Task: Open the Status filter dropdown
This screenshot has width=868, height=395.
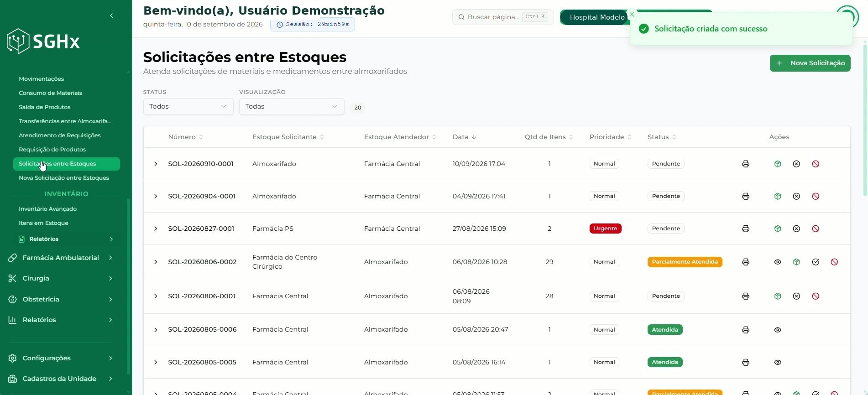Action: pyautogui.click(x=188, y=106)
